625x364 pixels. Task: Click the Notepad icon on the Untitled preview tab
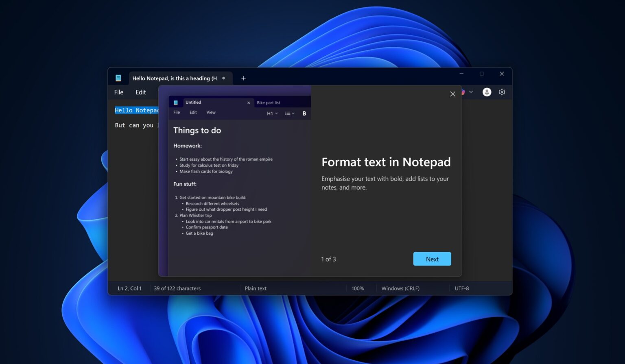176,102
